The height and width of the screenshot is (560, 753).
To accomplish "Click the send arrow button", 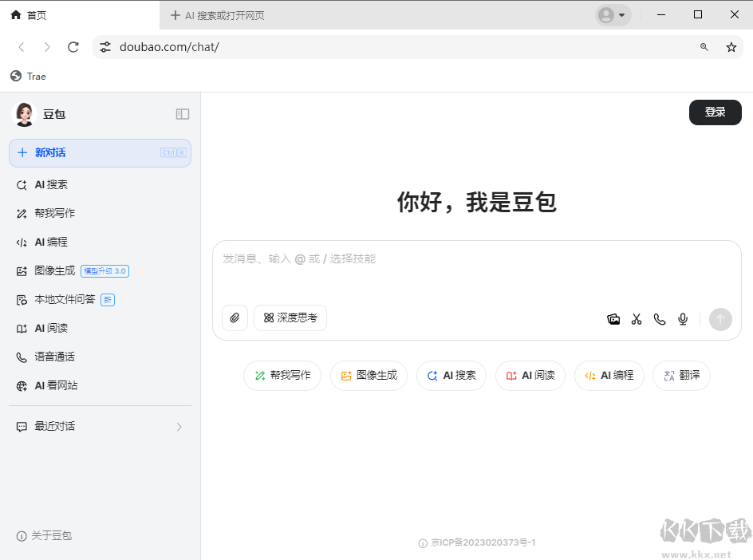I will tap(720, 319).
